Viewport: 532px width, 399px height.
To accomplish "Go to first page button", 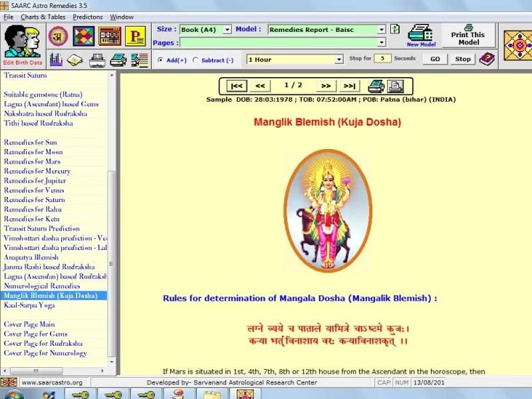I will 237,86.
